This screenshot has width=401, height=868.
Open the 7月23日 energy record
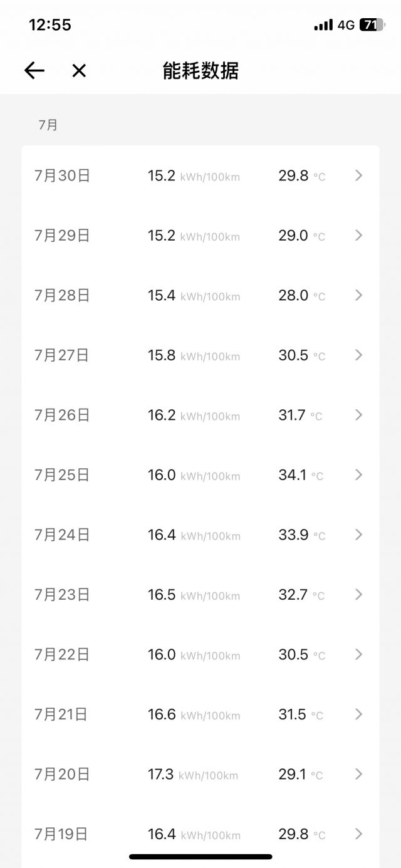pyautogui.click(x=200, y=594)
